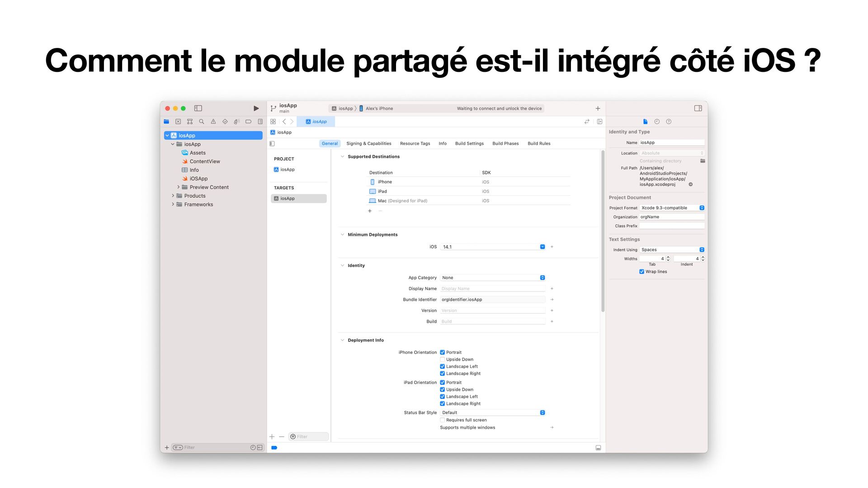Expand the Frameworks group
The width and height of the screenshot is (868, 488).
tap(173, 204)
